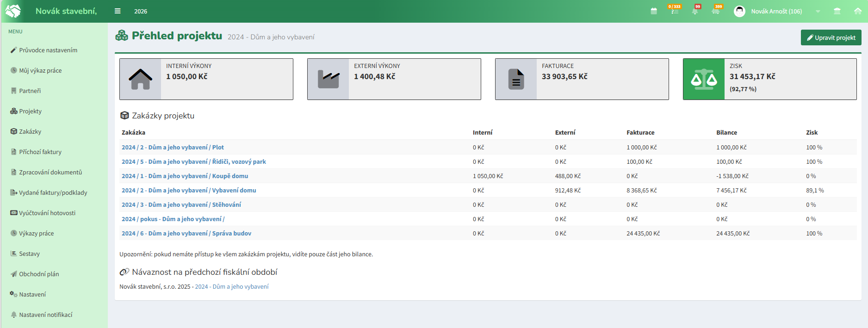This screenshot has width=868, height=328.
Task: Follow previous period link 2024 - Dům a jeho vybavení
Action: click(x=232, y=287)
